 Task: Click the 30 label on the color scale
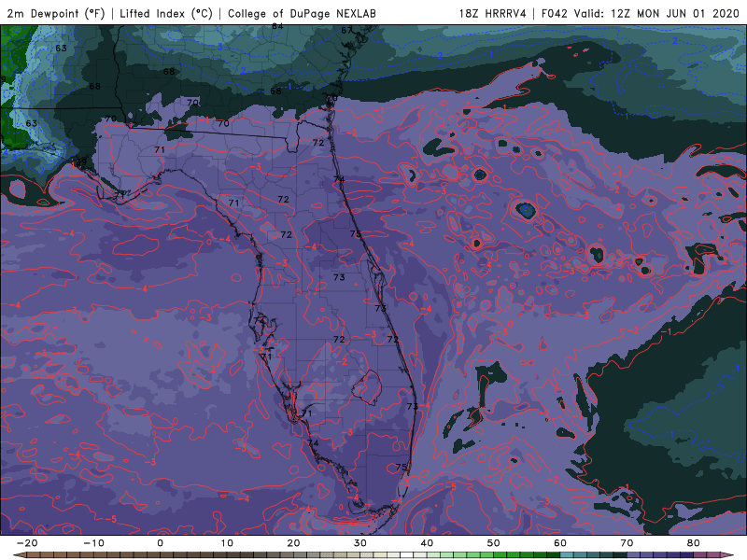tap(360, 543)
